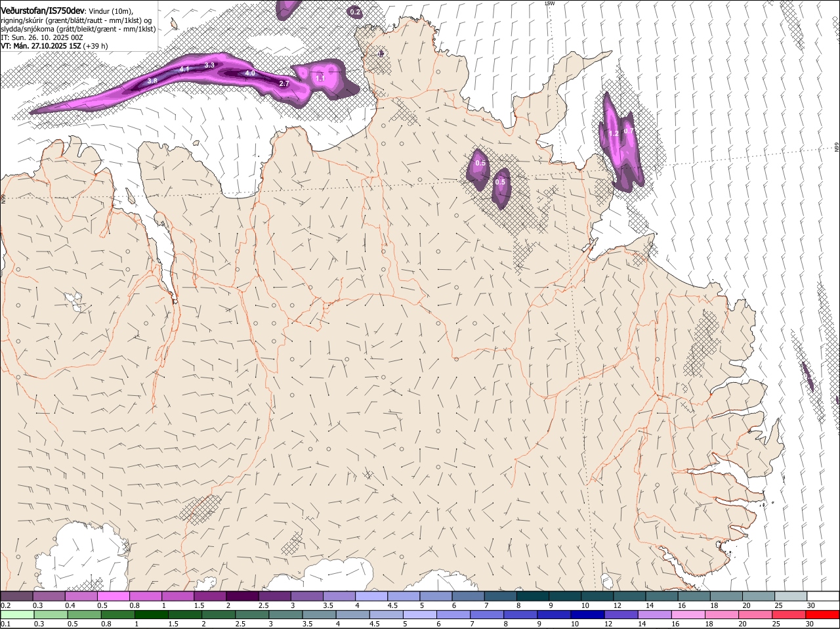Click the 4.1 snowfall value label

pos(184,69)
